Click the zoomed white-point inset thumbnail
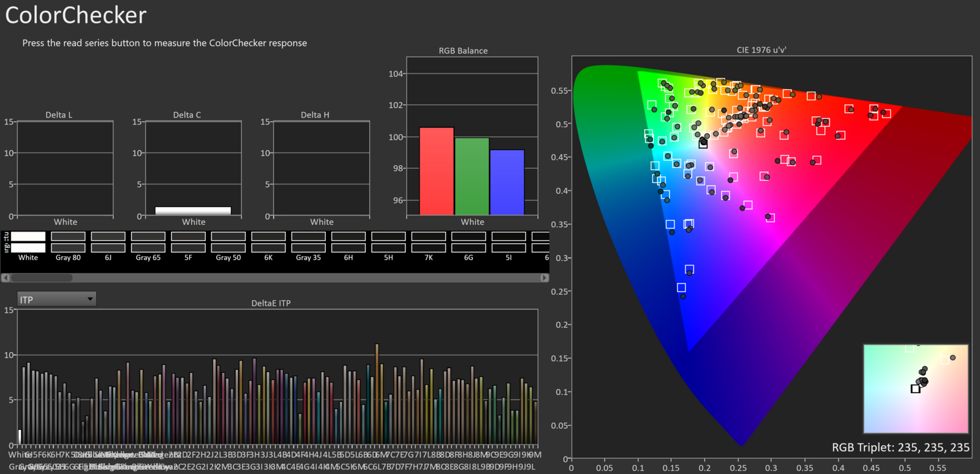This screenshot has height=474, width=980. (916, 389)
